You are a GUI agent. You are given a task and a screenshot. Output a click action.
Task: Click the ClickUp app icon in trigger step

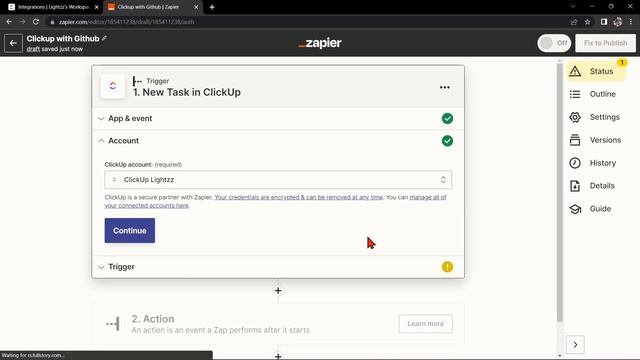pos(113,86)
